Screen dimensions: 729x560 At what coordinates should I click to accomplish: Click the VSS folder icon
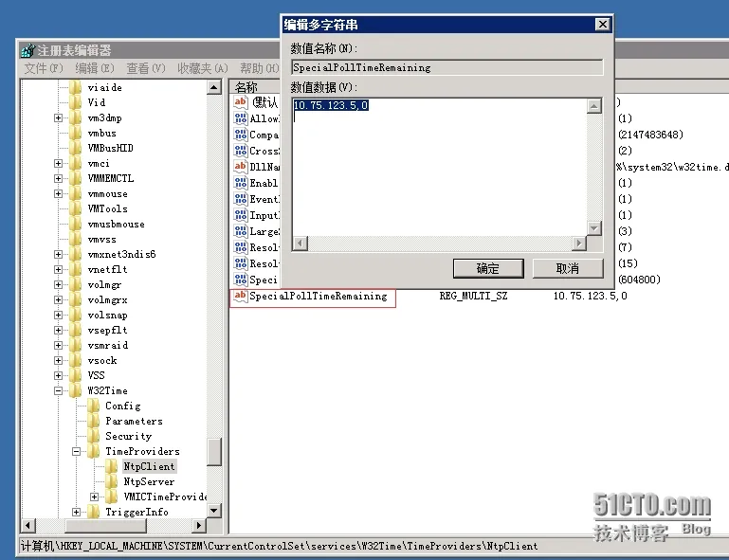pos(76,375)
